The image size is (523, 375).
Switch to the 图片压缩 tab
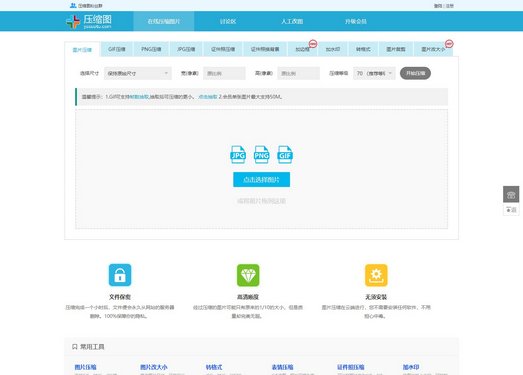(82, 50)
